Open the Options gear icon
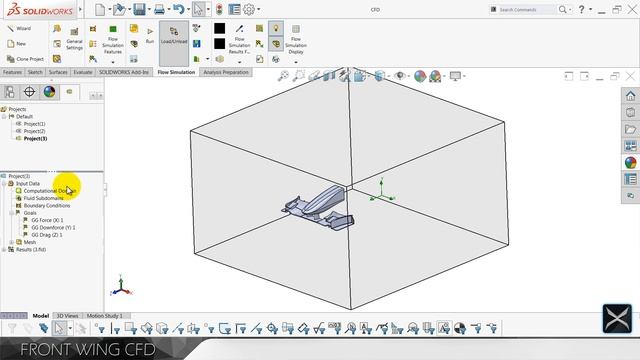640x360 pixels. (249, 9)
